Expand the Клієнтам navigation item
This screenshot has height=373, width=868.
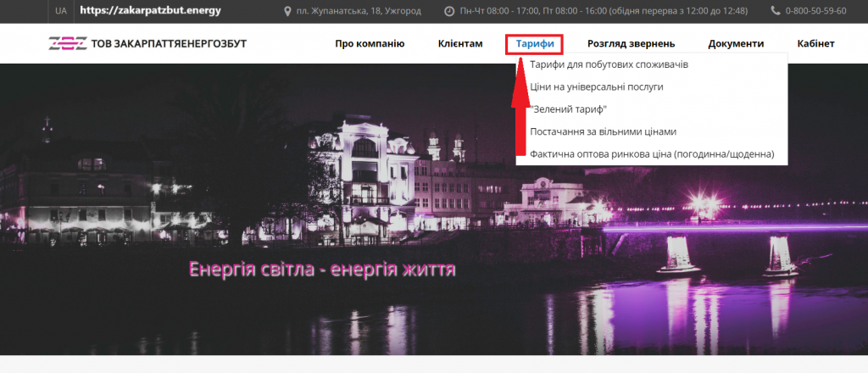(460, 43)
